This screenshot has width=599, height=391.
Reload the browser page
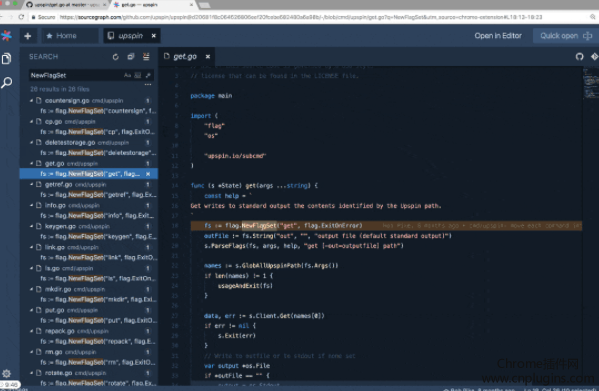[21, 17]
